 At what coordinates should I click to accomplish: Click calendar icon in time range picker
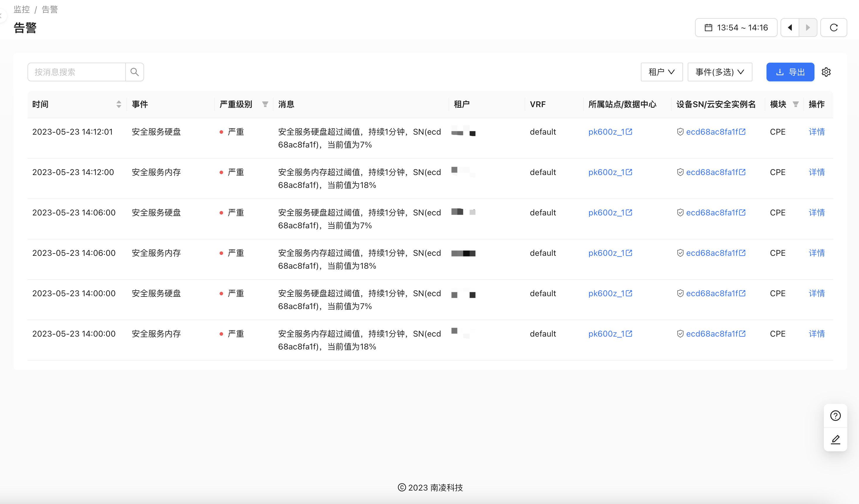pos(708,28)
